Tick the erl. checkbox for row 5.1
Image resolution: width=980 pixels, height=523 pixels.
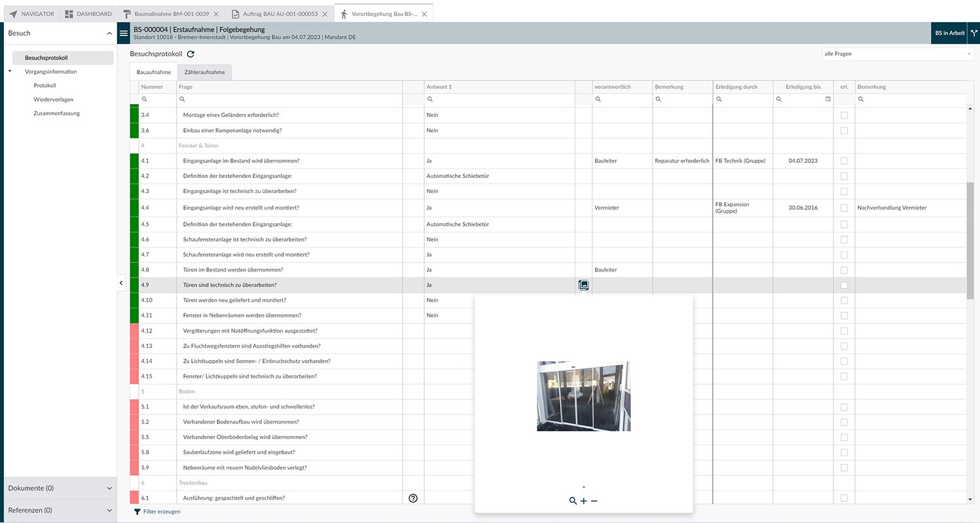point(844,407)
